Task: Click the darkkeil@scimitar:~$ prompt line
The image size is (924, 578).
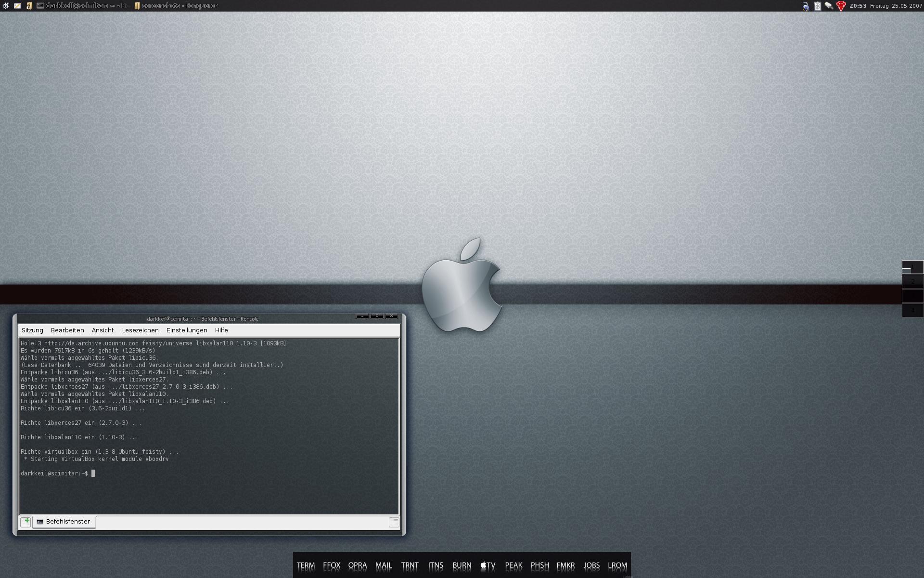Action: click(58, 473)
